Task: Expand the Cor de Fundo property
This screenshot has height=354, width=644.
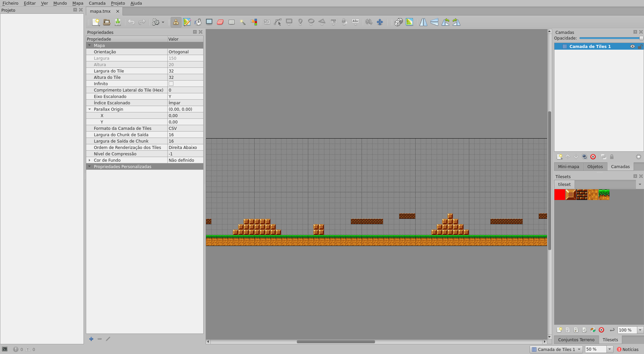Action: click(x=90, y=160)
